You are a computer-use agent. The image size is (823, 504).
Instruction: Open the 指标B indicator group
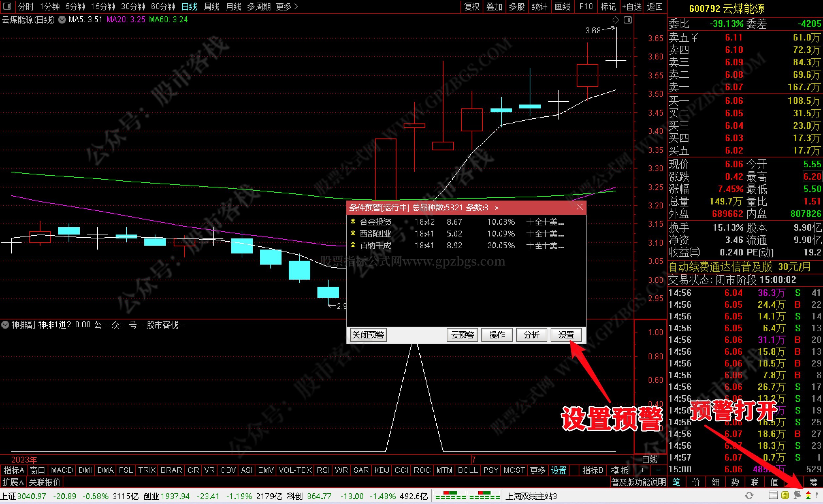[x=592, y=470]
